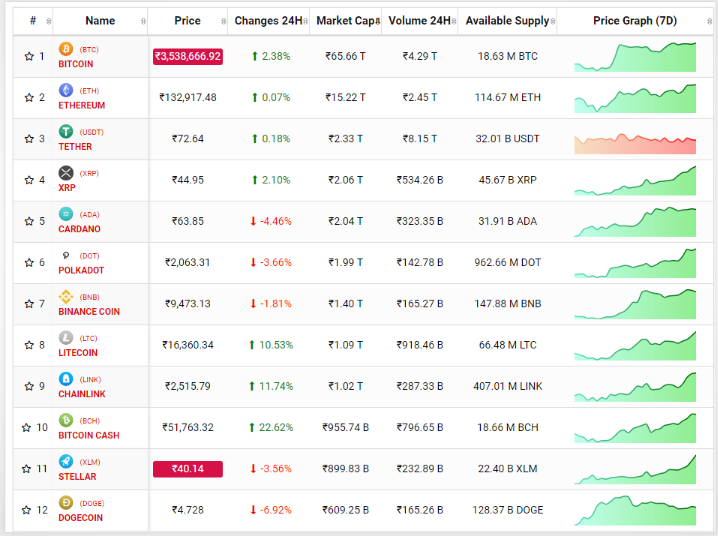
Task: View Stellar 7-day price graph
Action: (635, 469)
